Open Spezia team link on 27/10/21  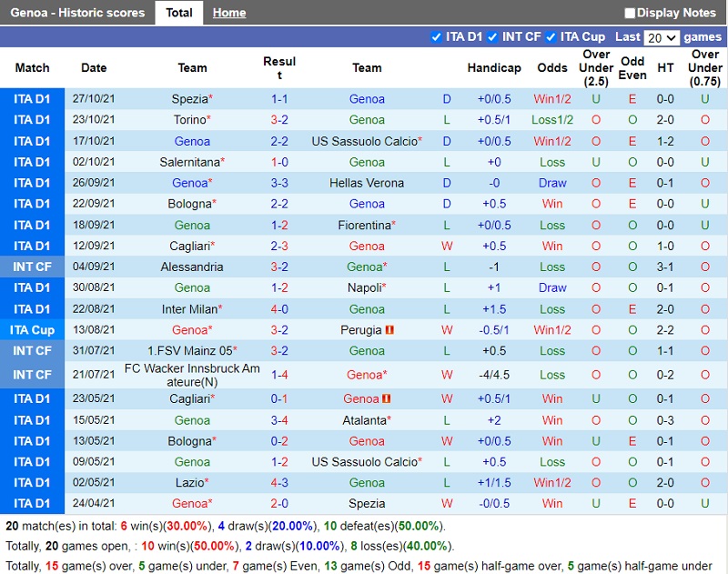tap(189, 99)
